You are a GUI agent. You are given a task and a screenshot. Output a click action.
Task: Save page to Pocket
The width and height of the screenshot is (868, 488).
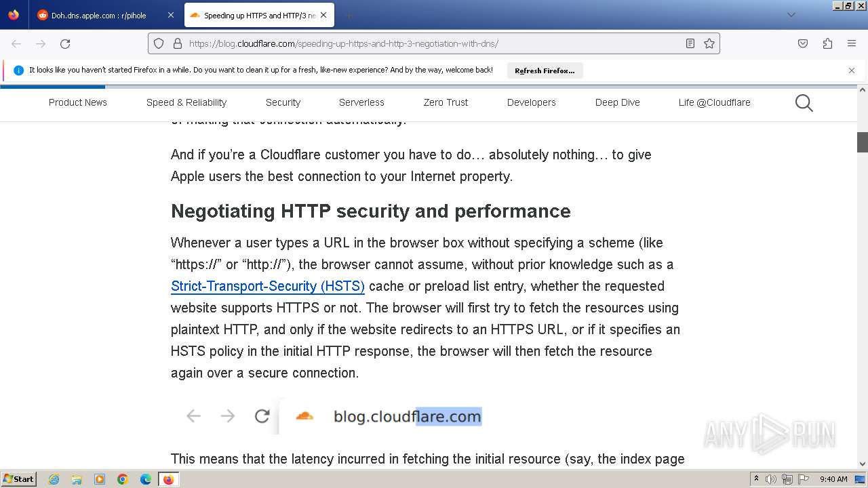[803, 43]
